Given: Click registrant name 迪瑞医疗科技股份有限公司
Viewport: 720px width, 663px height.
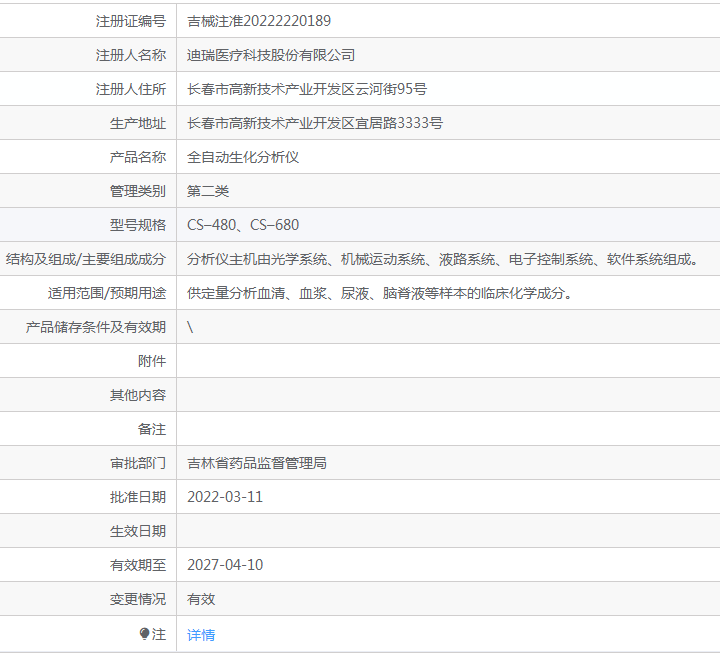Looking at the screenshot, I should [x=271, y=55].
